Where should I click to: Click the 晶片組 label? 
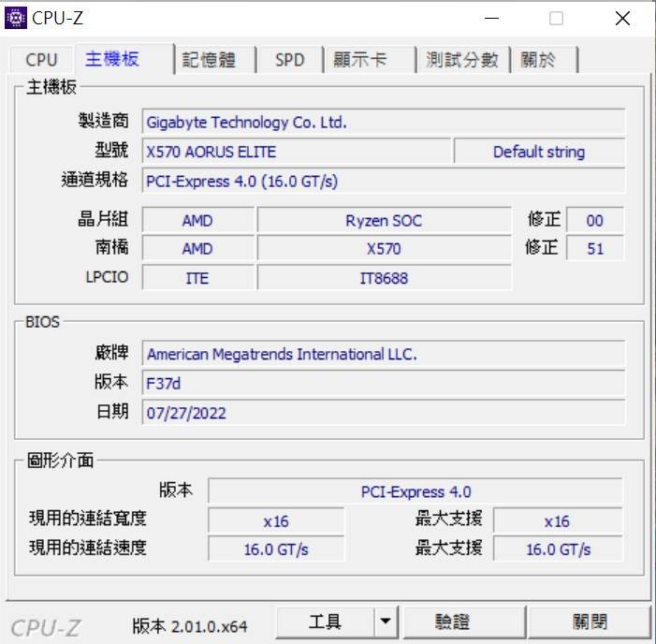click(103, 219)
